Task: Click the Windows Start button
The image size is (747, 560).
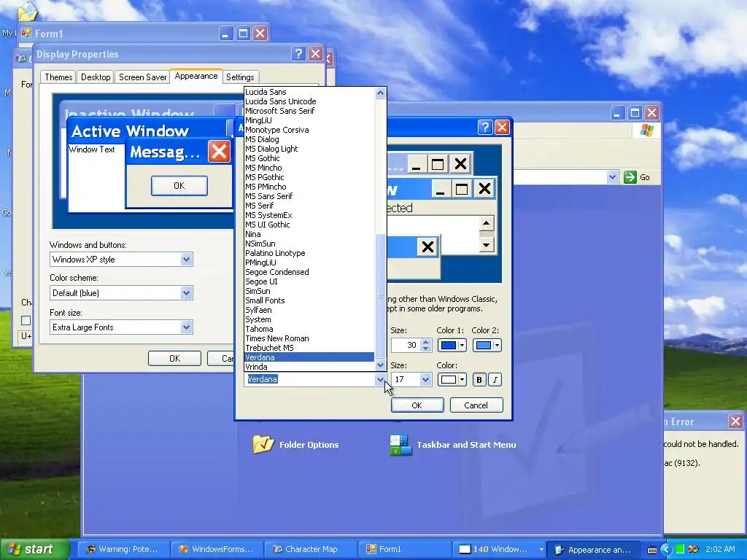Action: pos(35,549)
